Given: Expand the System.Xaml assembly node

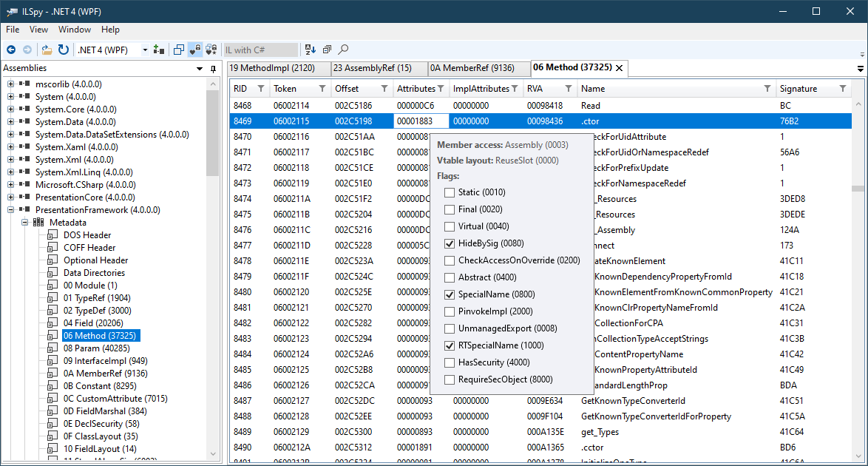Looking at the screenshot, I should 11,147.
